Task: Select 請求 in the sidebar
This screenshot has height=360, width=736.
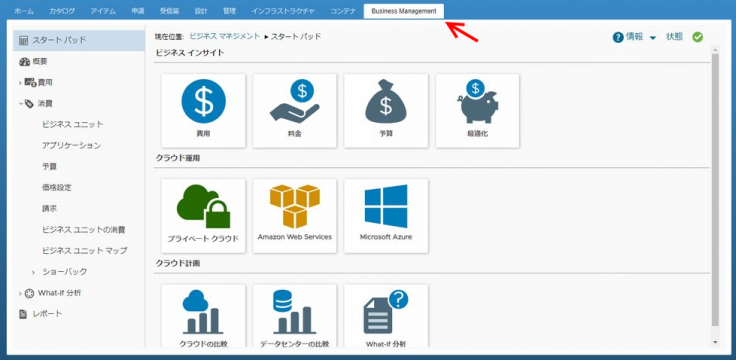Action: coord(49,209)
